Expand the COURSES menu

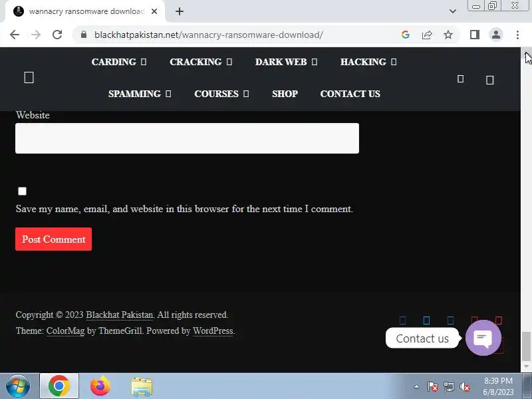[x=221, y=94]
